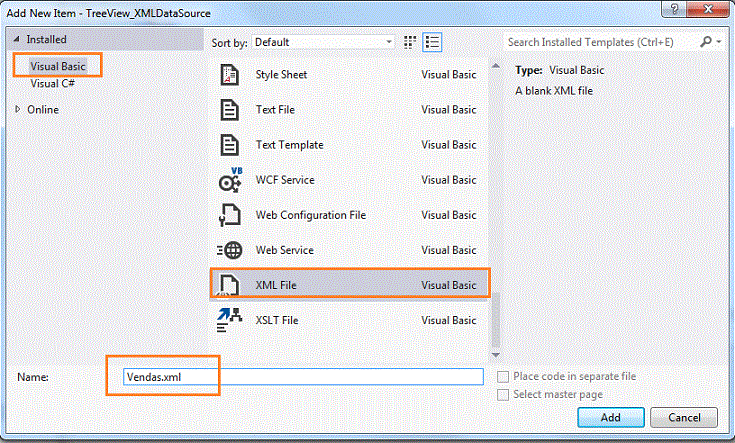Pick the XSLT File template icon
The height and width of the screenshot is (443, 735).
point(229,320)
